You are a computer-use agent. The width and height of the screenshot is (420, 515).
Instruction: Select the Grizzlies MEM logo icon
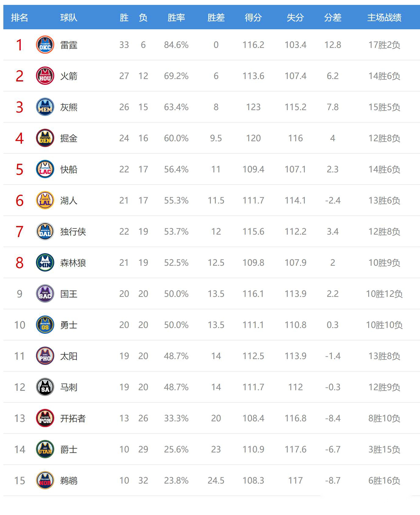coord(45,107)
